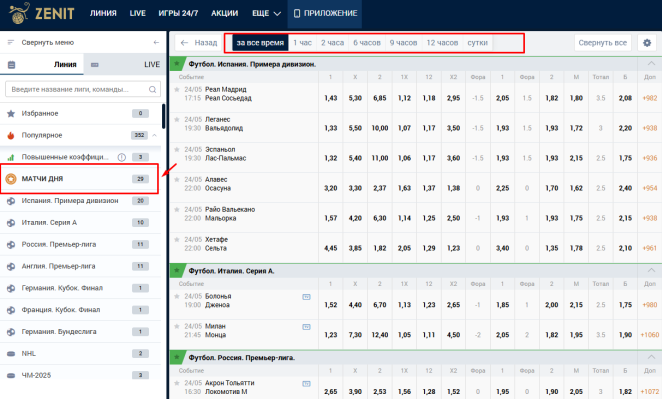Go back with the Назад button
Screen dimensions: 662x399
pos(198,43)
